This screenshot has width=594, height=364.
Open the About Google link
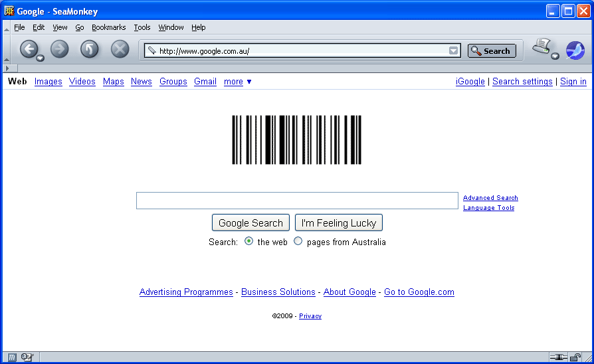click(349, 292)
